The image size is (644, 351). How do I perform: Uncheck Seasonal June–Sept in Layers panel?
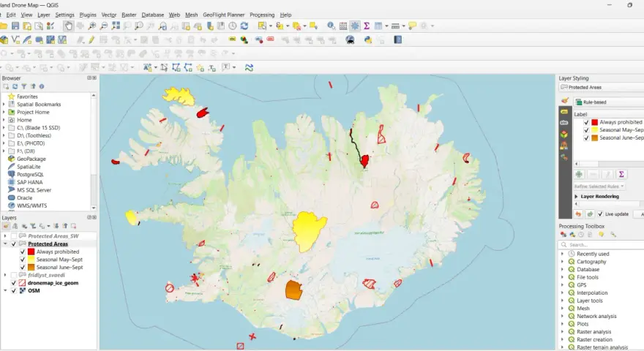[23, 267]
